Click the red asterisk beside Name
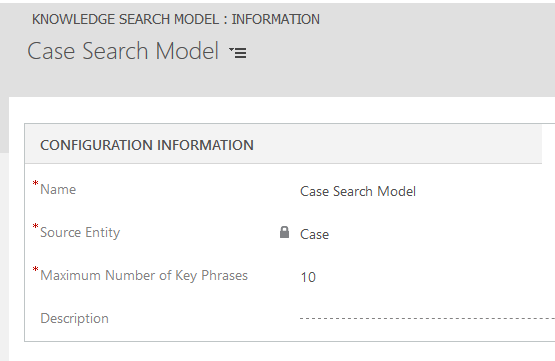The image size is (555, 361). 35,184
